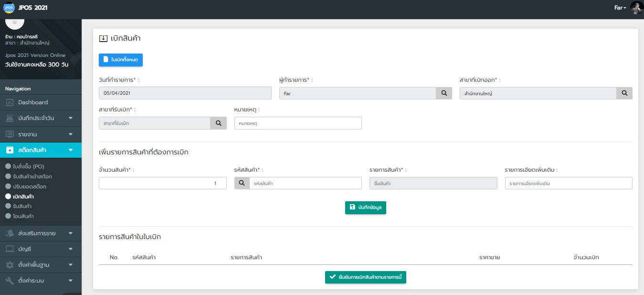Search สาขาที่เบิกออก with magnifier button

pos(624,93)
